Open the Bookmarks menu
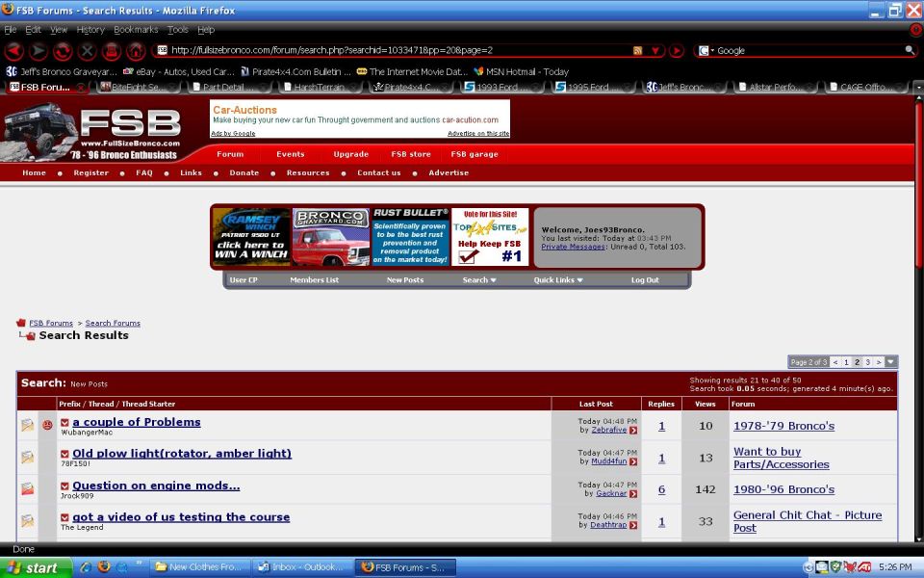The height and width of the screenshot is (578, 924). tap(136, 30)
